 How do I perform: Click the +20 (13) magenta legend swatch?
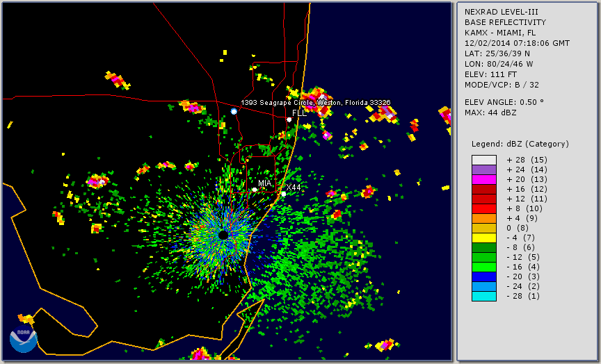coord(483,179)
